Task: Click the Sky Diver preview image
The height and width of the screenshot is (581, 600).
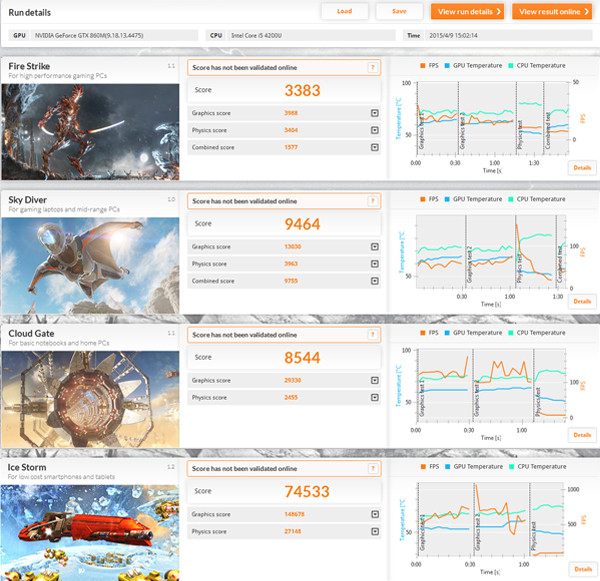Action: [90, 266]
